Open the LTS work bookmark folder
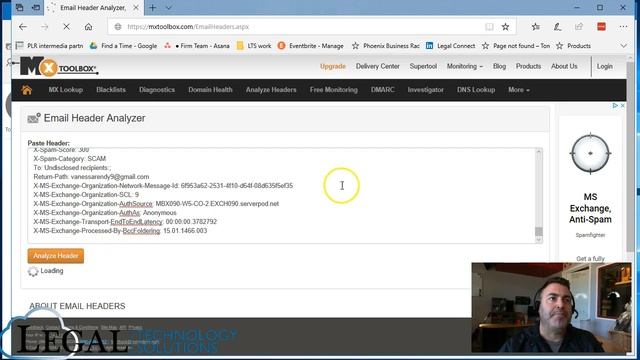 coord(254,46)
